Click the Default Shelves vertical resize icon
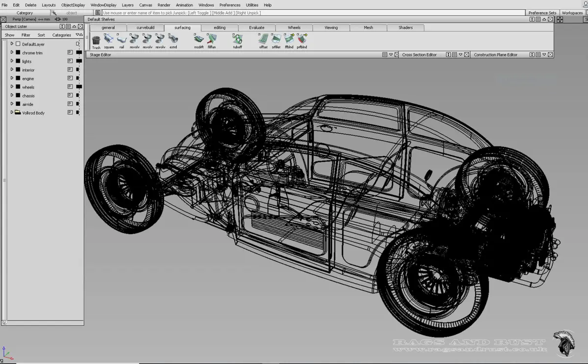The image size is (588, 364). click(532, 19)
